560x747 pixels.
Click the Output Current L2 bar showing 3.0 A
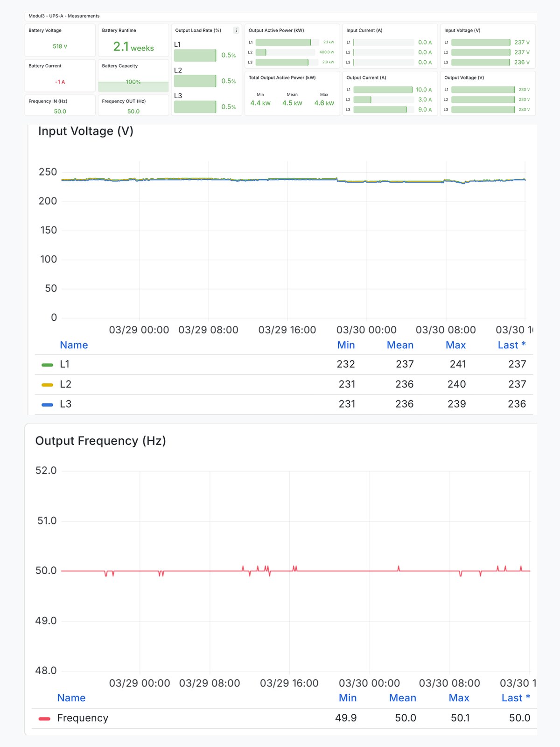coord(362,99)
